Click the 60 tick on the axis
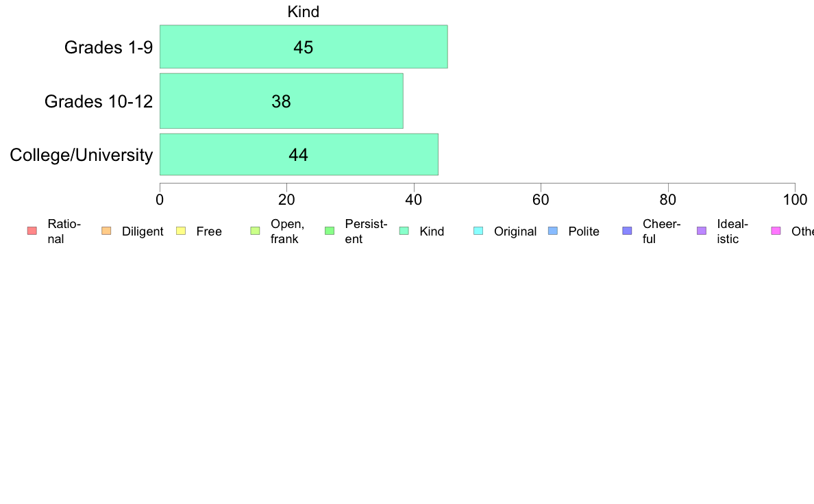The height and width of the screenshot is (504, 814). 541,200
